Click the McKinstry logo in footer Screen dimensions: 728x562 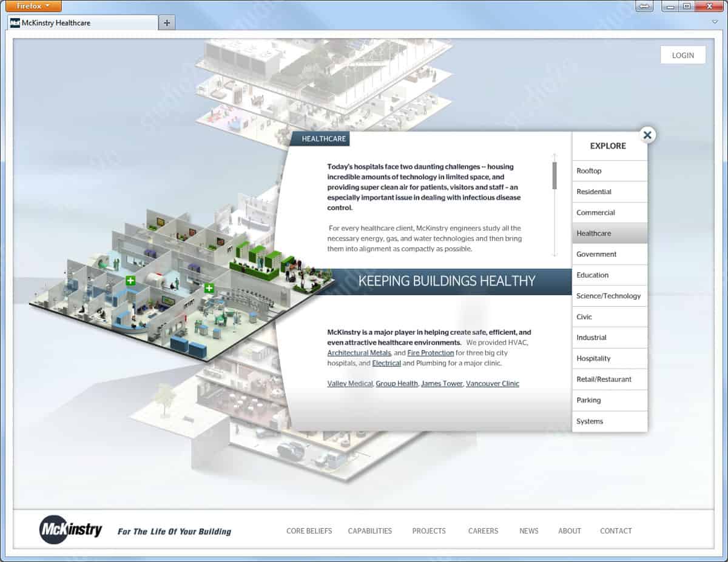pyautogui.click(x=71, y=530)
